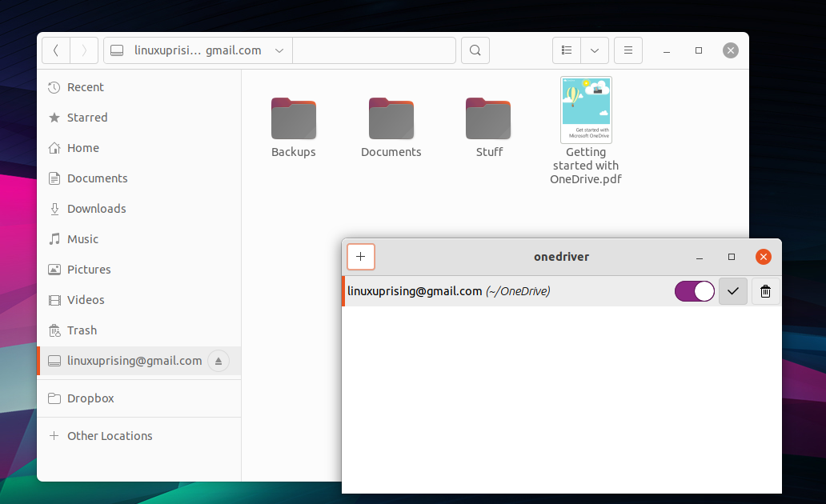Go to Home in the sidebar
Viewport: 826px width, 504px height.
(139, 148)
